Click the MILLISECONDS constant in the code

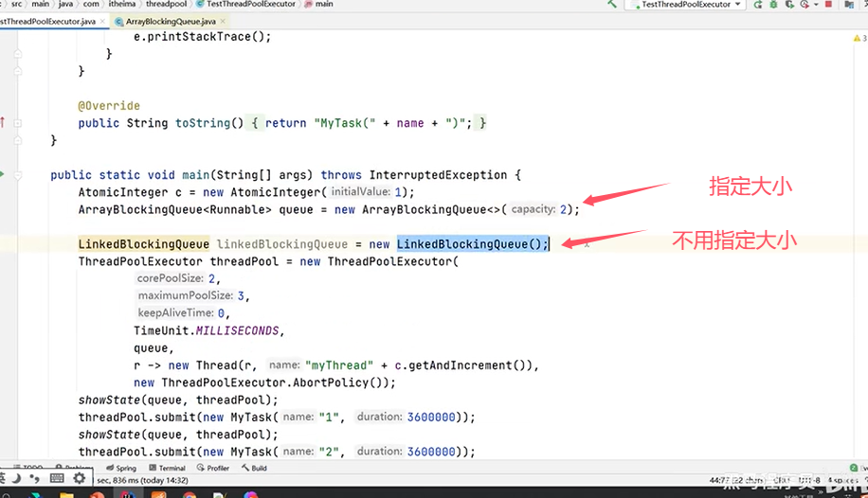pyautogui.click(x=238, y=330)
